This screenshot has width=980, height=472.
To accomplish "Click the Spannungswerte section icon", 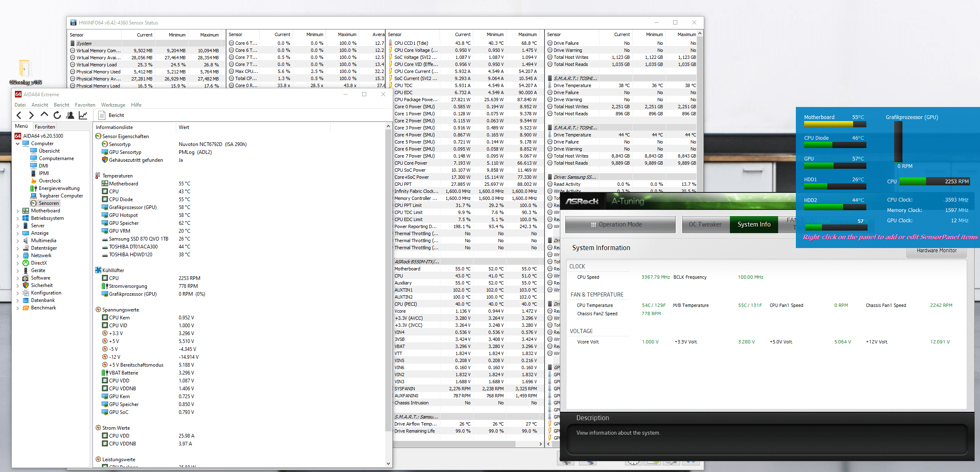I will point(98,309).
